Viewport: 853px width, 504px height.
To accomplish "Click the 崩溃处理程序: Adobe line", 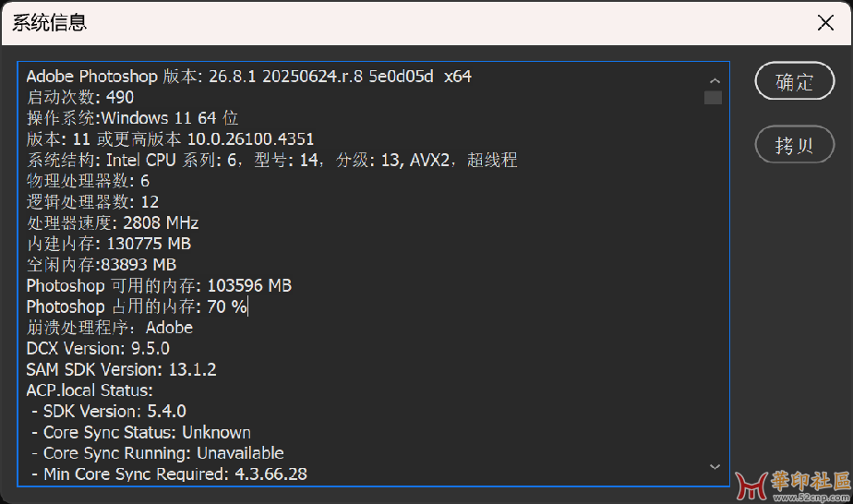I will click(109, 328).
